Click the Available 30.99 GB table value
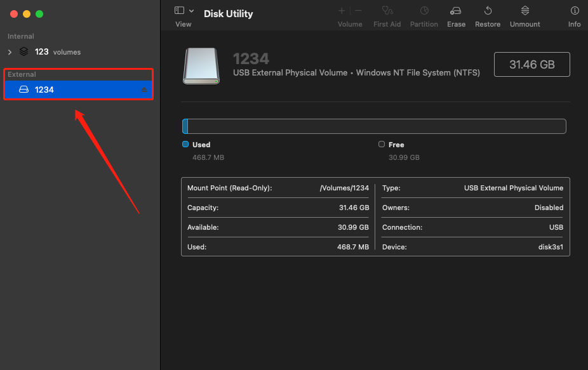 (x=353, y=227)
